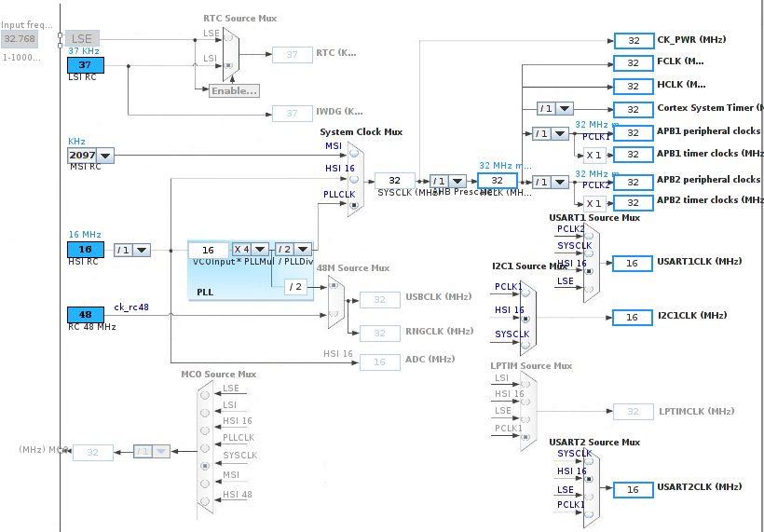
Task: Click USBCLK 32 output box
Action: 379,300
